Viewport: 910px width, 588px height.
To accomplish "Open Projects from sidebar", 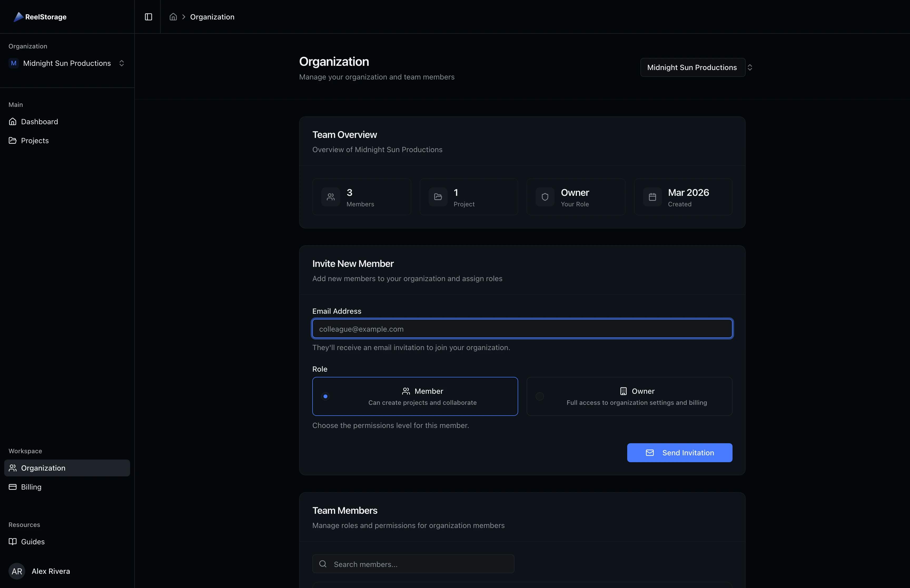I will [x=35, y=141].
